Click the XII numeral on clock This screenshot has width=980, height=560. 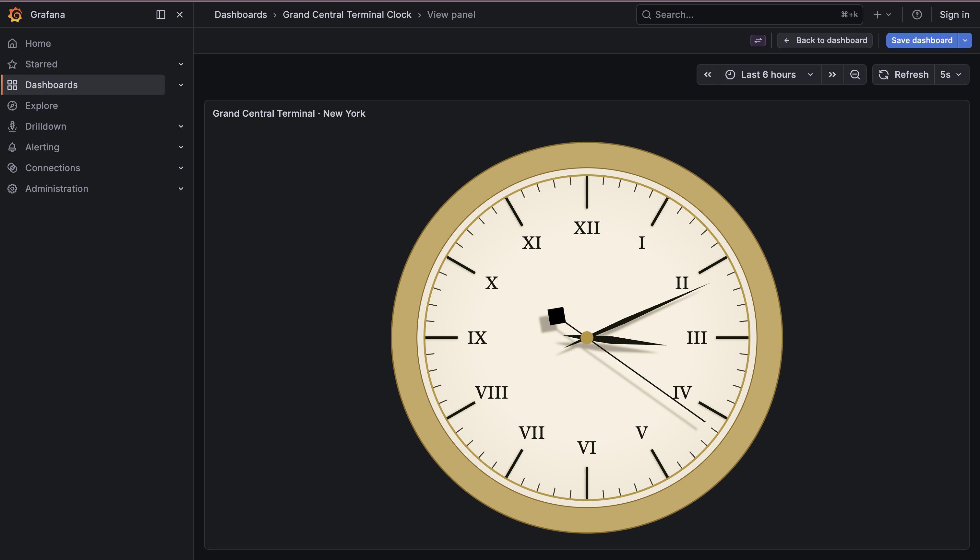click(587, 228)
